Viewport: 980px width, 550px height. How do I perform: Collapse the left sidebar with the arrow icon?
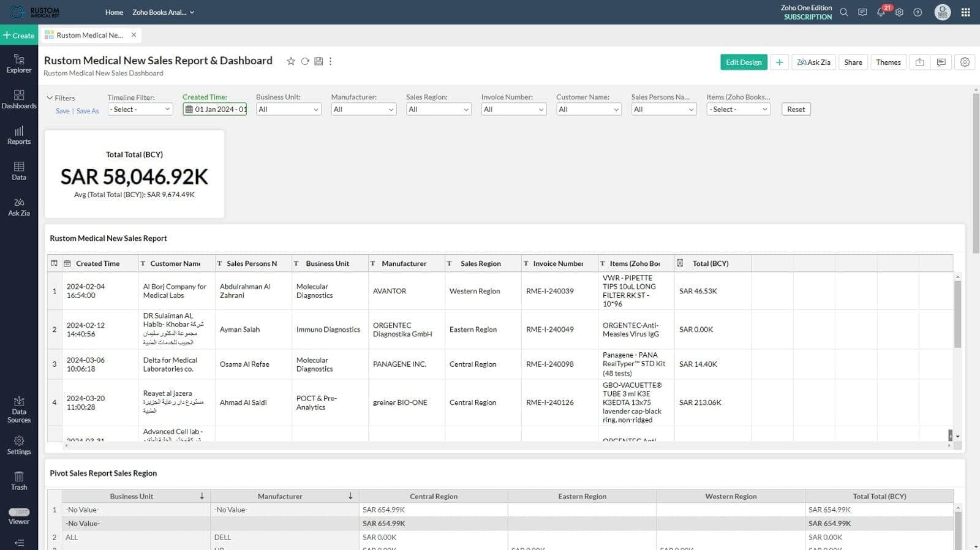19,543
